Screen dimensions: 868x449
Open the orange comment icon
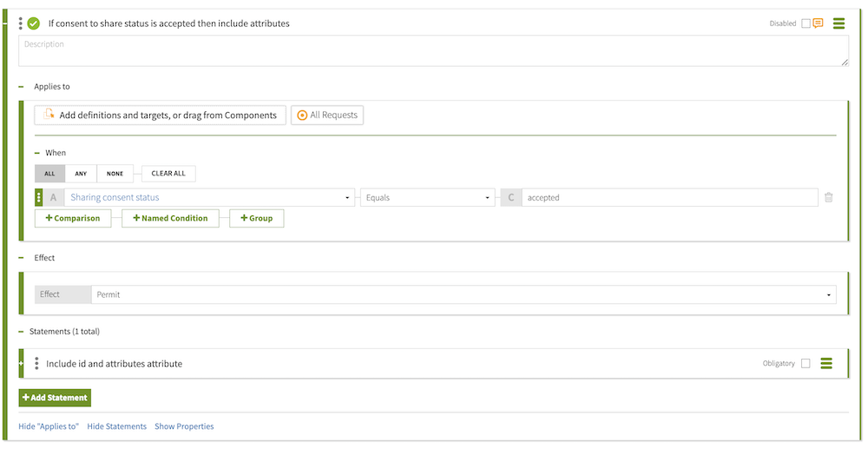pyautogui.click(x=818, y=23)
